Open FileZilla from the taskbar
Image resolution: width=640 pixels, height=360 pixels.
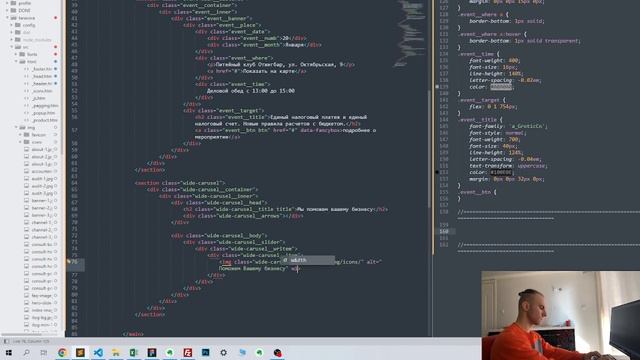(x=188, y=353)
